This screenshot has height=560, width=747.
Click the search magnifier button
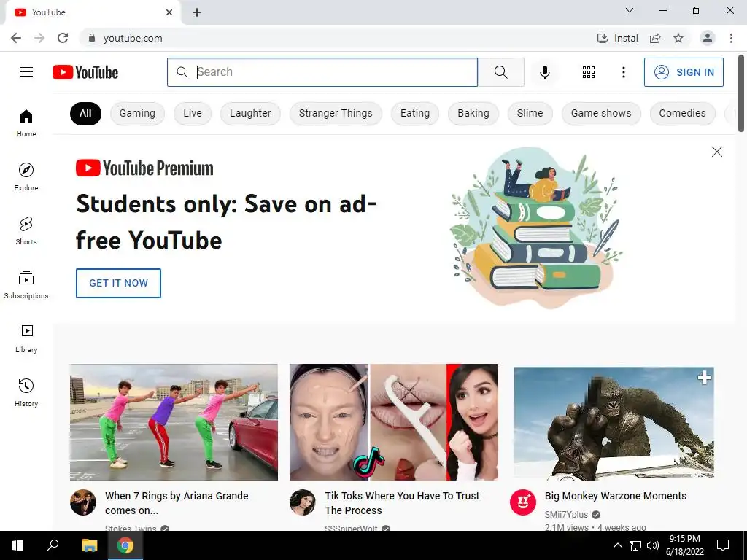[x=500, y=72]
